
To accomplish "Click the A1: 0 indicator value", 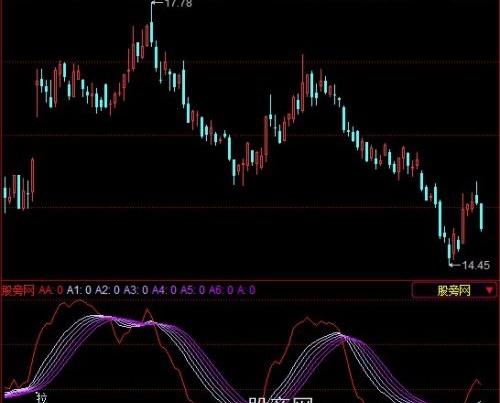I will 79,290.
